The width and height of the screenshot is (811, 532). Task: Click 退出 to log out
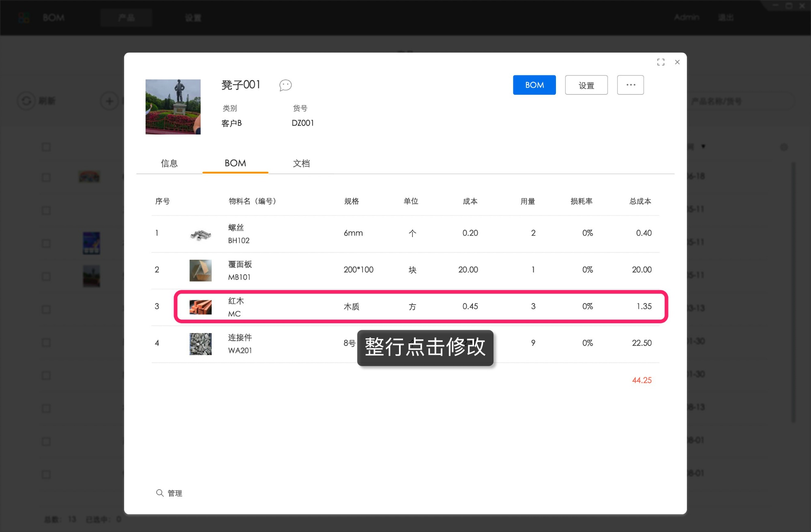pyautogui.click(x=726, y=17)
